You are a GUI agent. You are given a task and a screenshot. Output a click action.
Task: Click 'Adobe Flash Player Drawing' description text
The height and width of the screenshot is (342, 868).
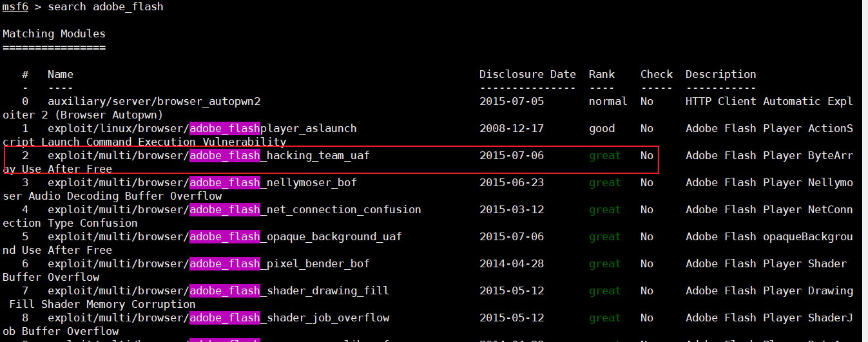coord(769,290)
